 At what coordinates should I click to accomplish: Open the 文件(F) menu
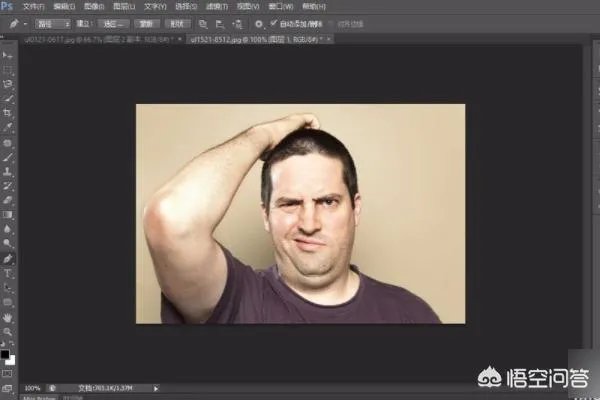[x=33, y=6]
